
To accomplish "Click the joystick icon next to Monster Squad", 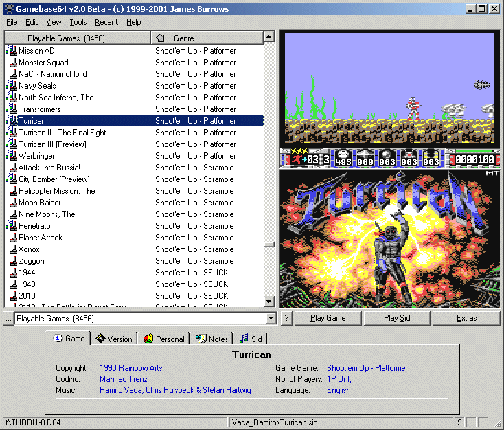I will pos(13,62).
